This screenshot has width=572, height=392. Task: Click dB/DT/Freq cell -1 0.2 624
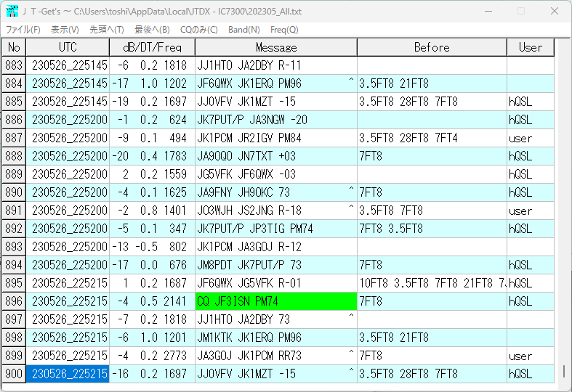pos(152,120)
